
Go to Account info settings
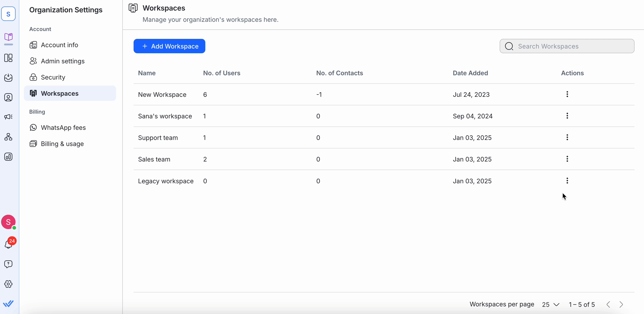pos(59,45)
